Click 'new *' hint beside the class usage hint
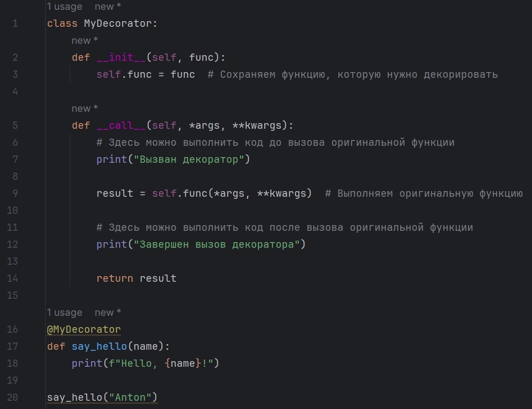This screenshot has height=409, width=532. (x=108, y=7)
